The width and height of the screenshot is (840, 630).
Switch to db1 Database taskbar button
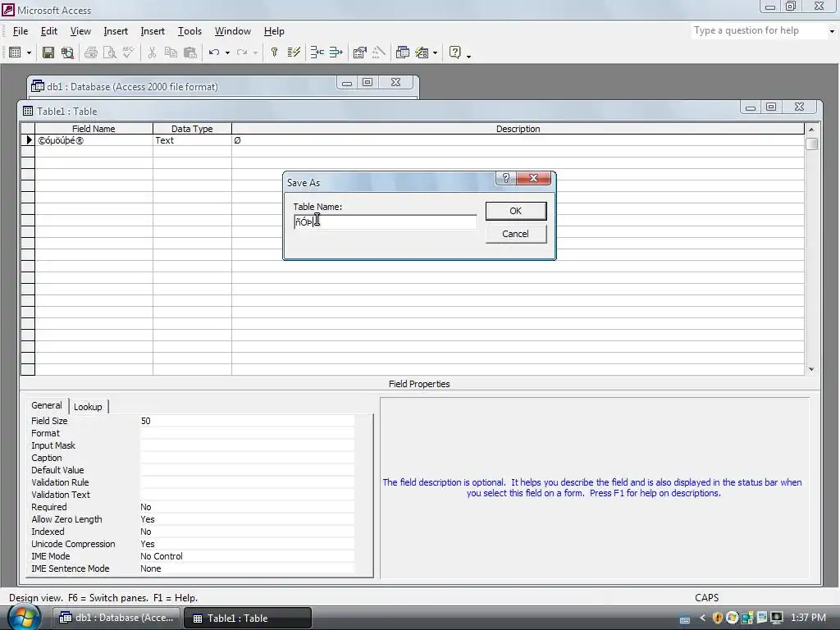(116, 618)
